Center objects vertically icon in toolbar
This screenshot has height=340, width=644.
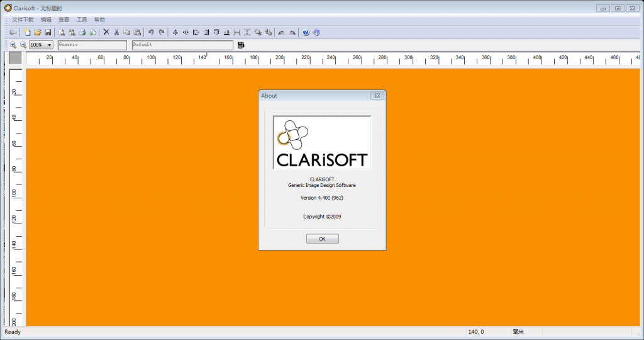pos(175,33)
